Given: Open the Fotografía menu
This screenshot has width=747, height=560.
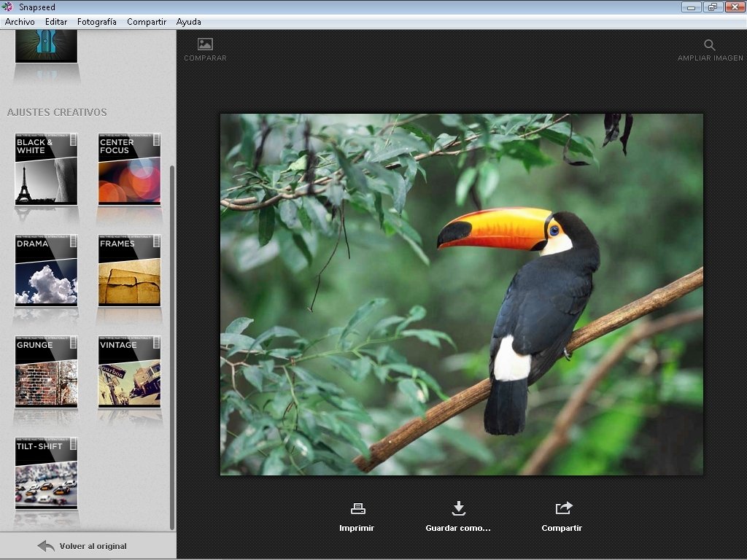Looking at the screenshot, I should coord(97,22).
